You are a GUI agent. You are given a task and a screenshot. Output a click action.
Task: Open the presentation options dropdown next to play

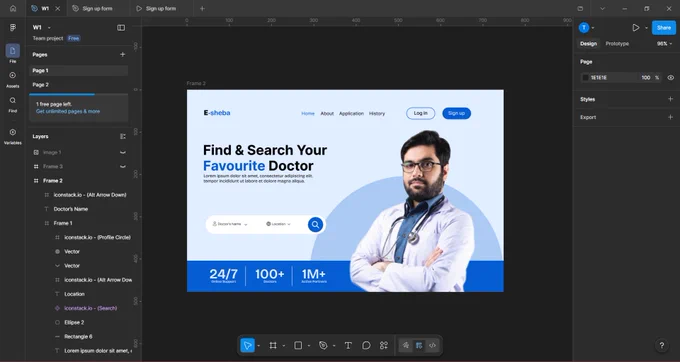point(646,28)
